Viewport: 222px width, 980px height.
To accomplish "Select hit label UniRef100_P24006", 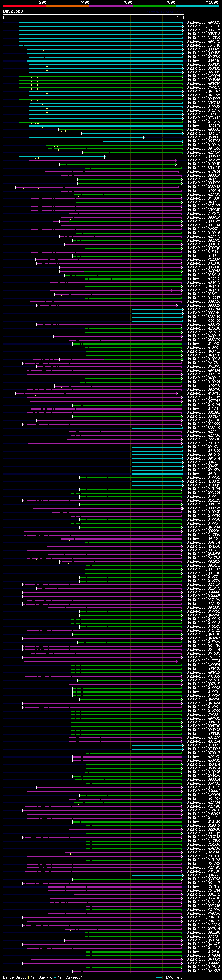I will [203, 910].
